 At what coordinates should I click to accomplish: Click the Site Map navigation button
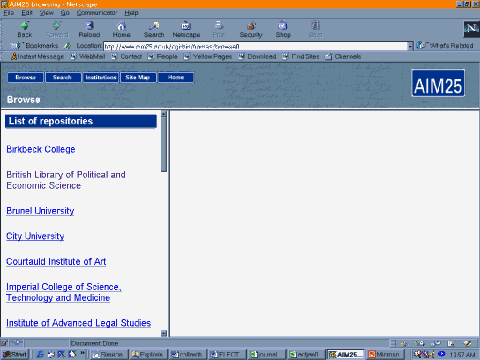[x=138, y=77]
